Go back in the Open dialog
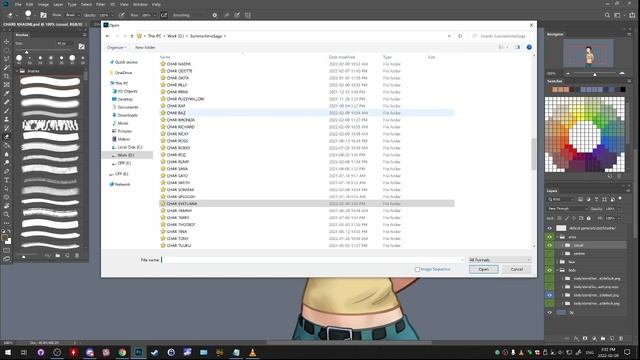Viewport: 640px width, 360px height. (108, 36)
